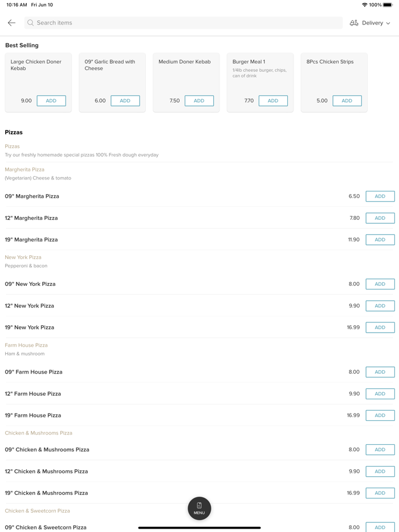Type in the Search items field

[x=182, y=23]
